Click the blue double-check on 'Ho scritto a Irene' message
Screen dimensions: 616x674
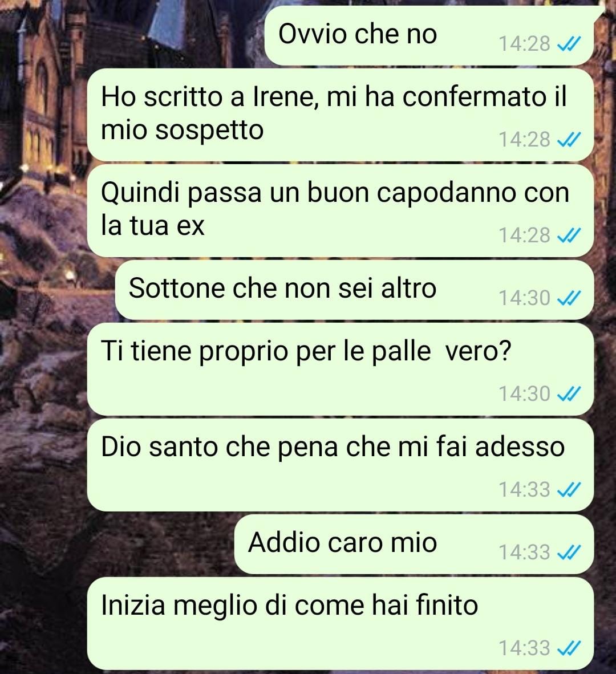[x=569, y=139]
